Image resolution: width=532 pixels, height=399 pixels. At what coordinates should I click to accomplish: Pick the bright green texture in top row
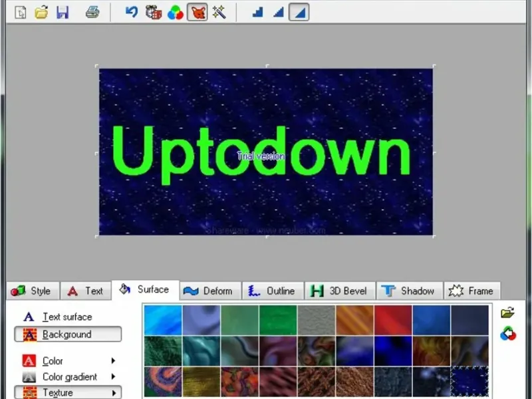coord(278,320)
